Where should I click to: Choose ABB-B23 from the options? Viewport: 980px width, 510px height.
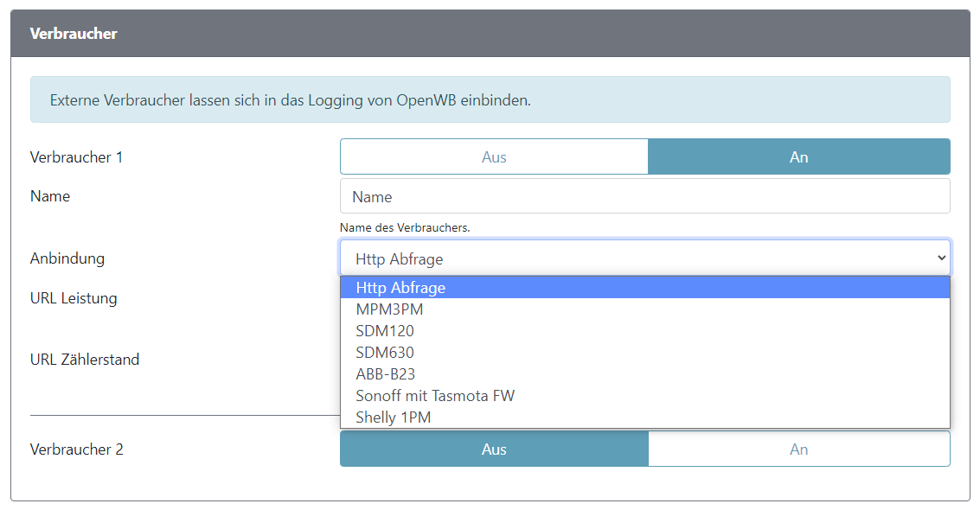386,374
